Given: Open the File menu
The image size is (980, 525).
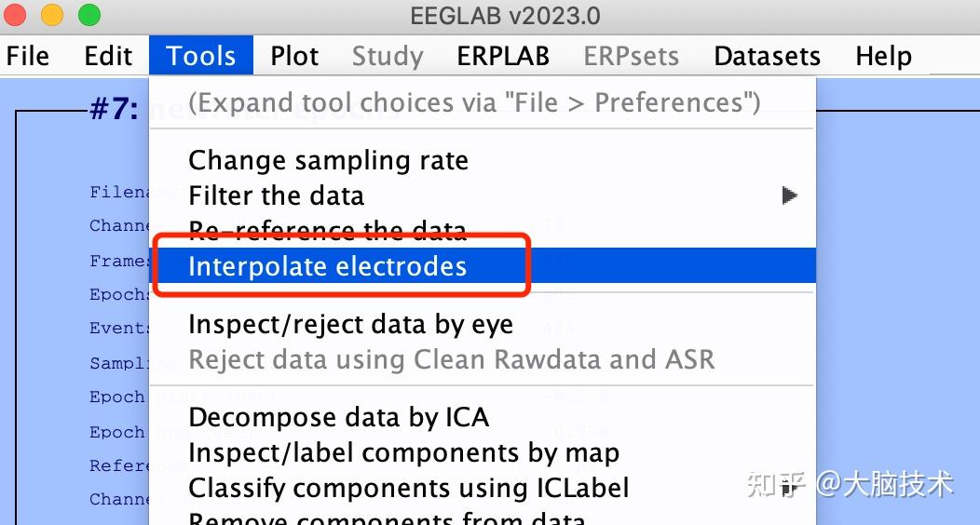Looking at the screenshot, I should (x=28, y=56).
